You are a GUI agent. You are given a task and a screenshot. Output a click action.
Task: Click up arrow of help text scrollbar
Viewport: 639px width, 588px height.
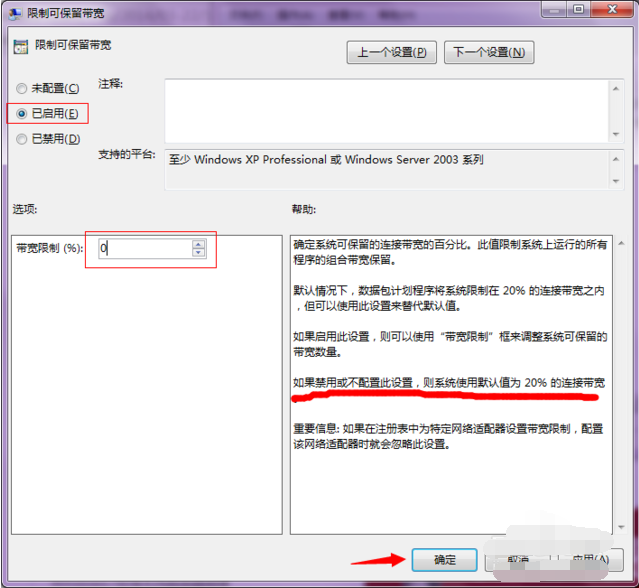pos(621,243)
